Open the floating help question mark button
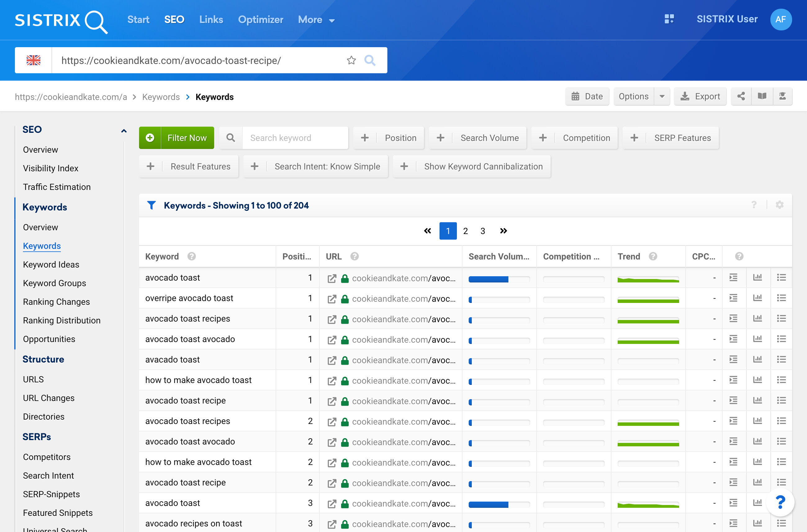Image resolution: width=807 pixels, height=532 pixels. (x=780, y=502)
